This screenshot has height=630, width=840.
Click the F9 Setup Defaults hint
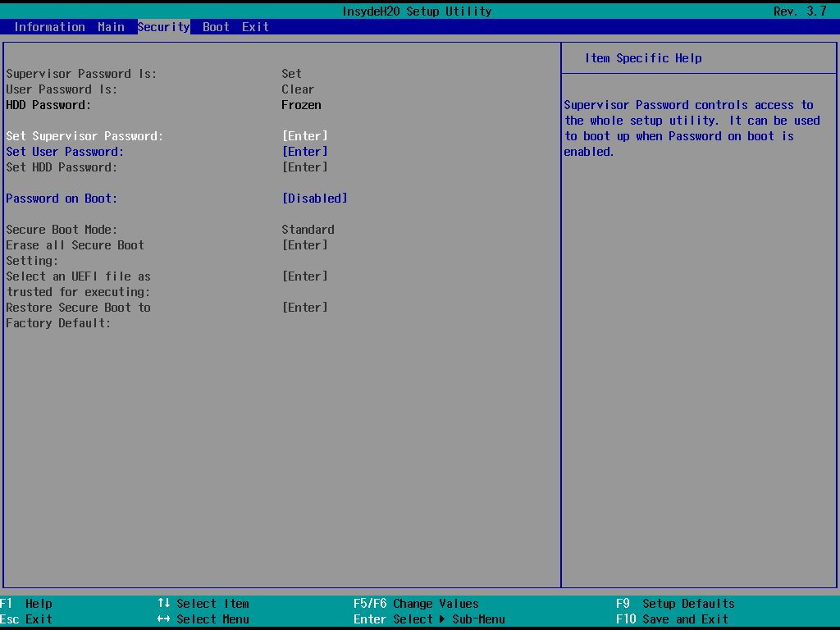click(x=676, y=604)
